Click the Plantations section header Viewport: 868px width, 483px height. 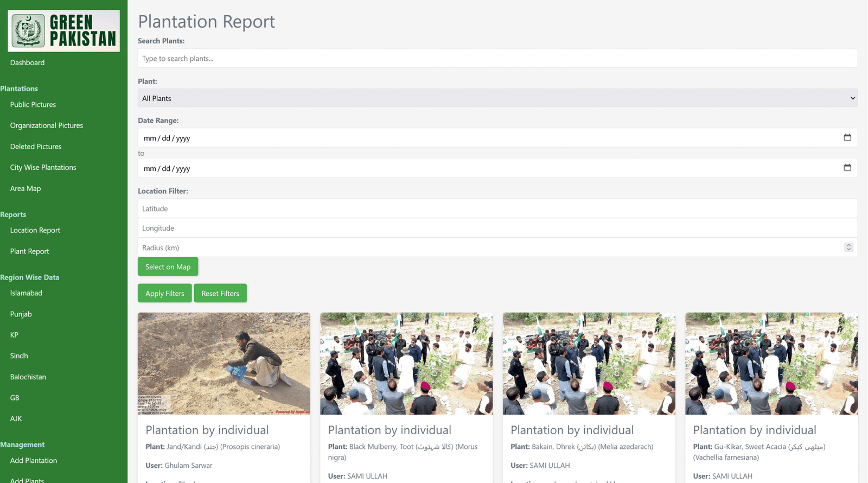coord(19,88)
